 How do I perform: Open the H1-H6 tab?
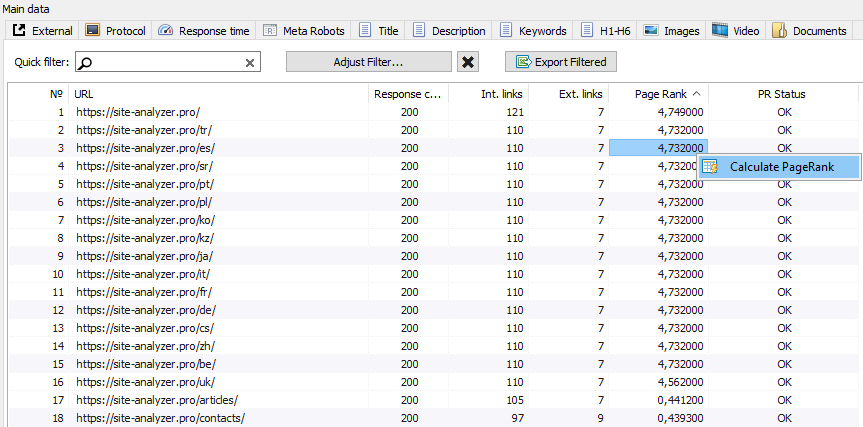pyautogui.click(x=605, y=31)
